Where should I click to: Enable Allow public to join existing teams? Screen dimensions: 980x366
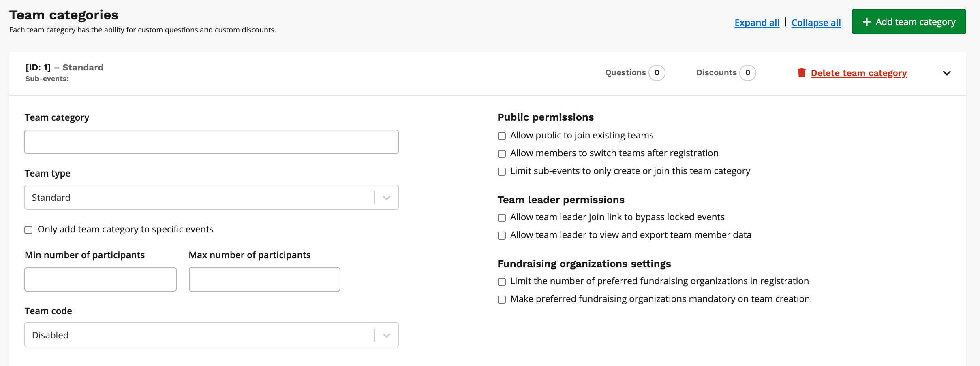(x=502, y=136)
